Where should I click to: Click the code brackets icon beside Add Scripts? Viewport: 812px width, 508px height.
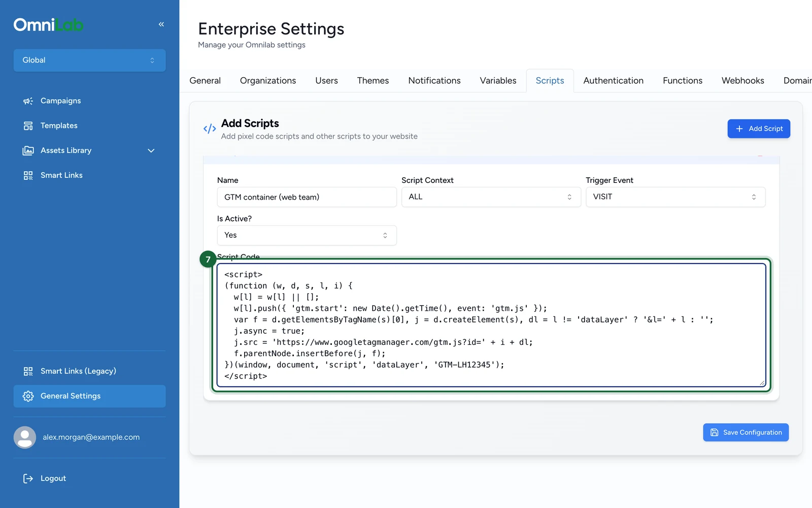pyautogui.click(x=210, y=129)
